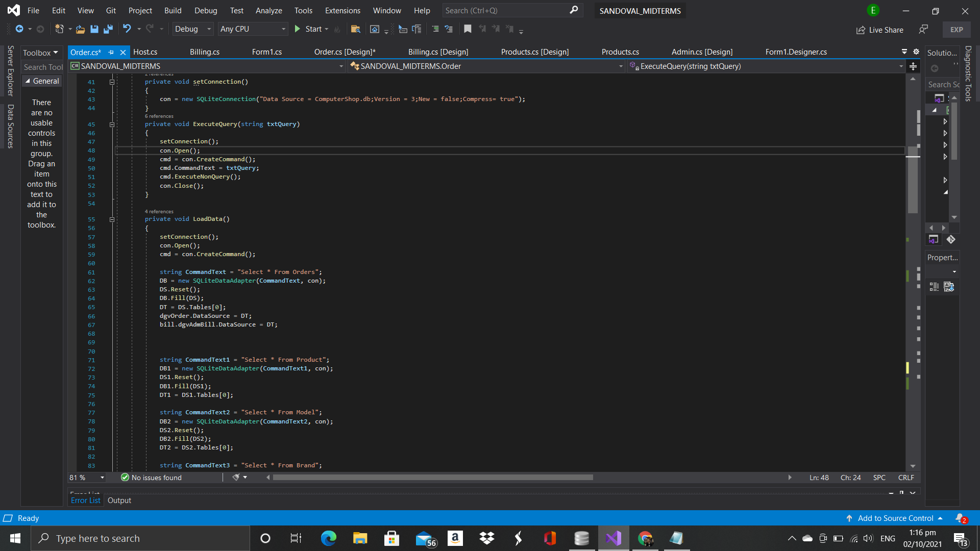Click the Find in Files folder icon
980x551 pixels.
pos(356,29)
